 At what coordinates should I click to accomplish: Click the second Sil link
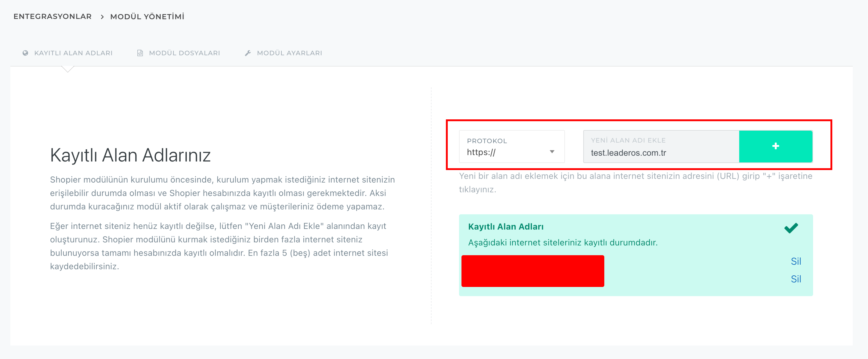point(796,279)
